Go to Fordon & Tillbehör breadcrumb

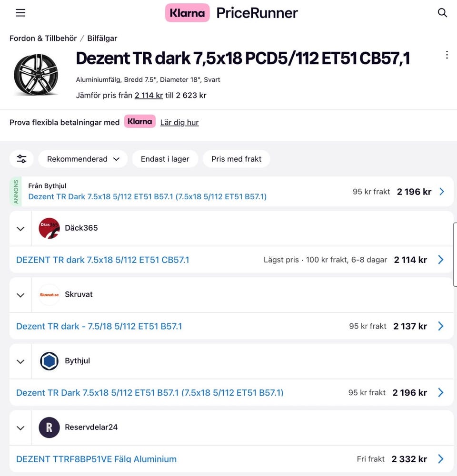tap(43, 38)
